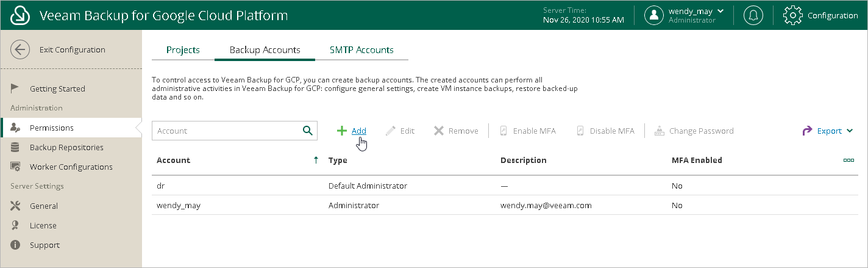The width and height of the screenshot is (868, 268).
Task: Open Backup Repositories in sidebar
Action: [x=66, y=147]
